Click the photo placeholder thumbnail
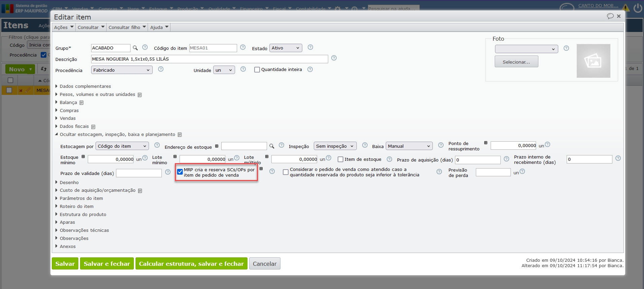The image size is (644, 289). [x=593, y=61]
